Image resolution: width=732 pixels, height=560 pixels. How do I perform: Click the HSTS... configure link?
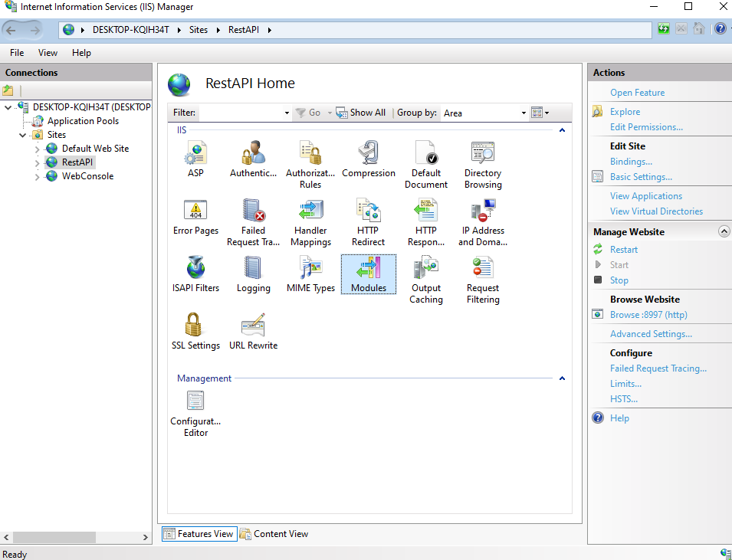623,399
